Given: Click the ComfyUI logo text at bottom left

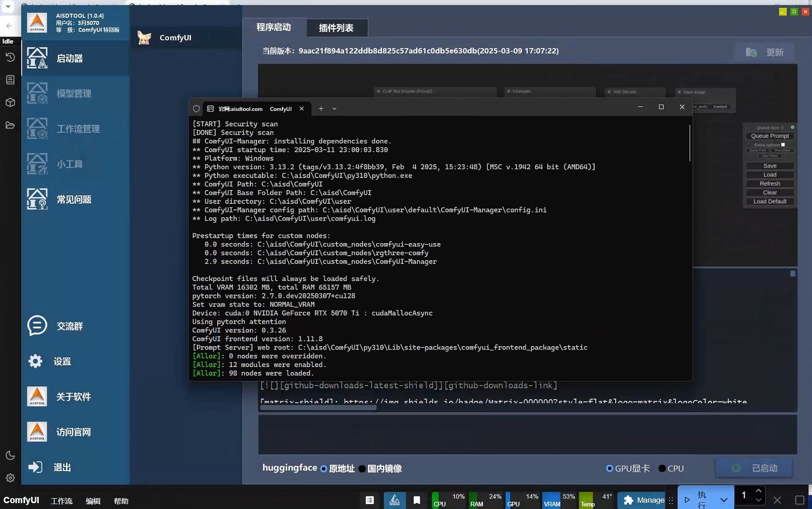Looking at the screenshot, I should [x=21, y=500].
